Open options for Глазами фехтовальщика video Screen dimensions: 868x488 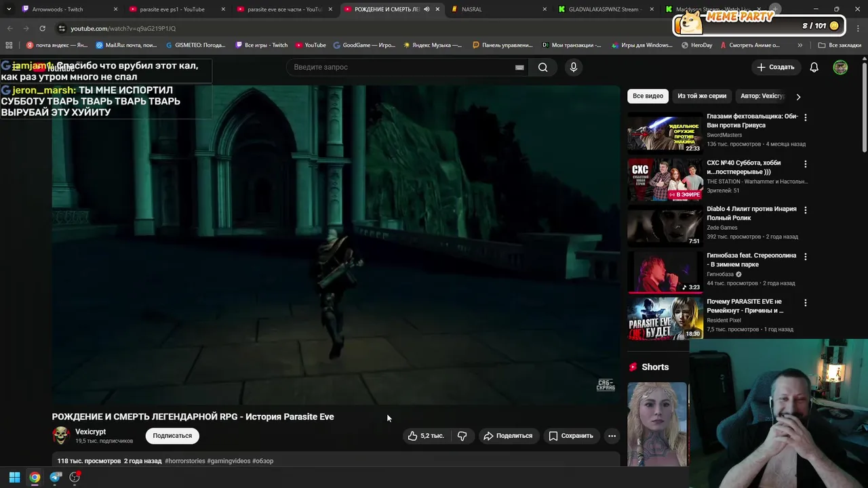pos(806,118)
